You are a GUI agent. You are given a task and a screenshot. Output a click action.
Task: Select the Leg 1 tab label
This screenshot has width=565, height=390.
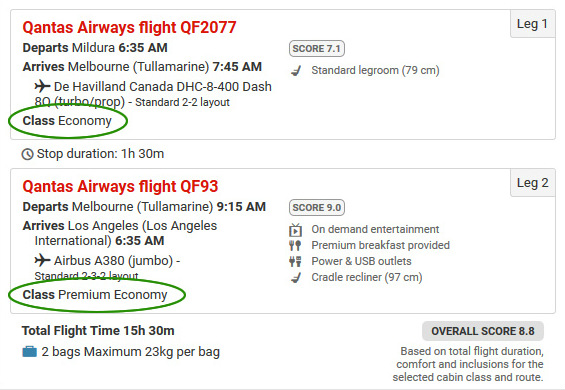pyautogui.click(x=533, y=24)
